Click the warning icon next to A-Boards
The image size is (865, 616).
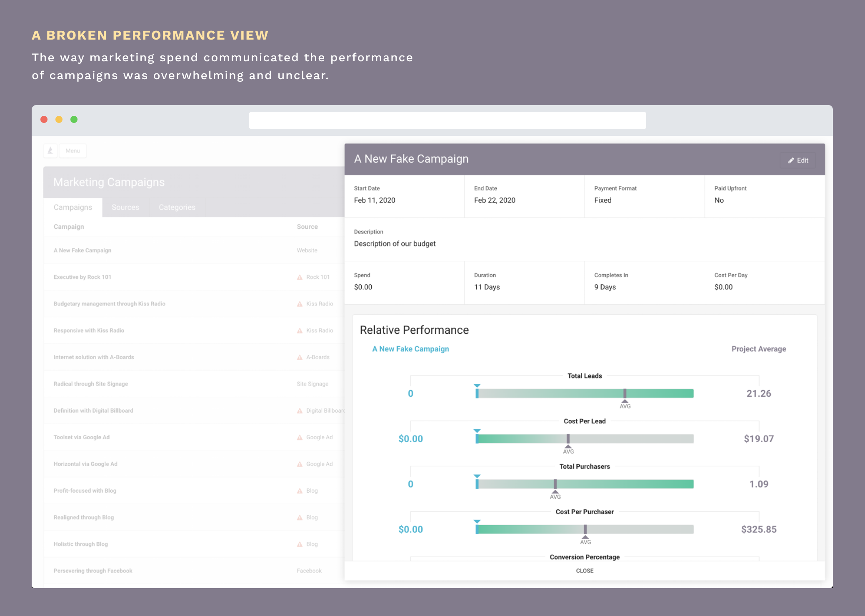(300, 357)
